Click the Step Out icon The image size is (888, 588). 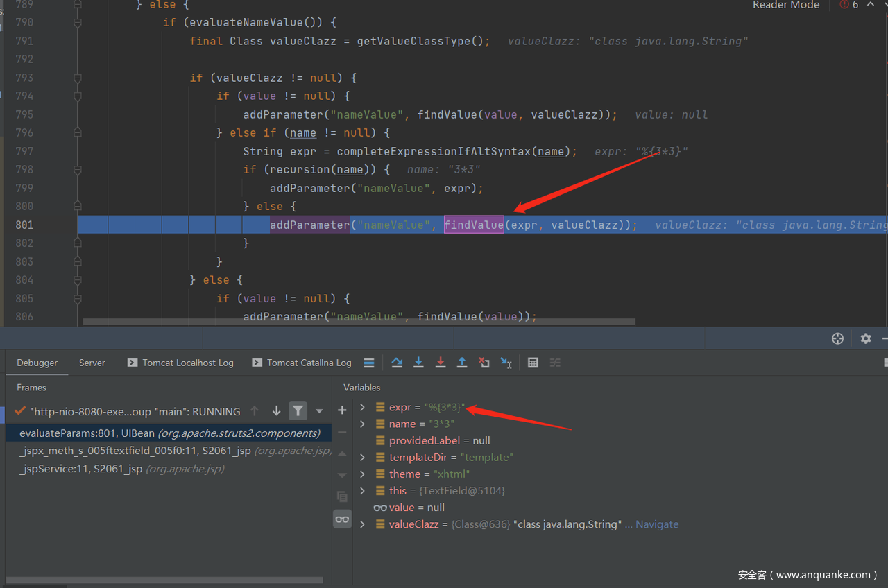pyautogui.click(x=462, y=363)
